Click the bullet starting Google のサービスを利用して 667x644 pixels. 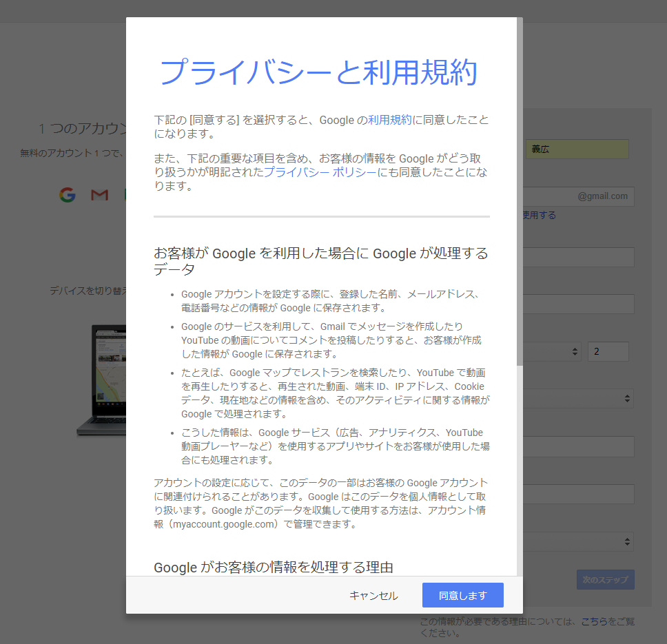point(332,340)
